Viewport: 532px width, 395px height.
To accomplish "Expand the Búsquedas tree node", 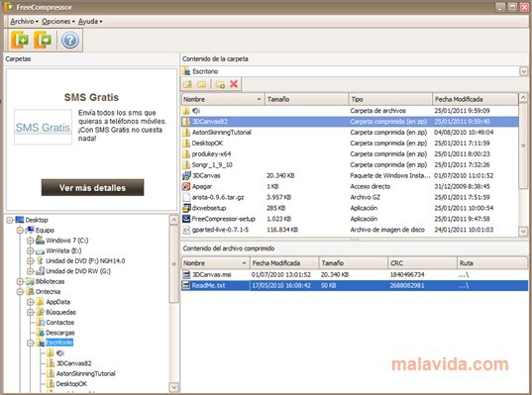I will tap(30, 312).
